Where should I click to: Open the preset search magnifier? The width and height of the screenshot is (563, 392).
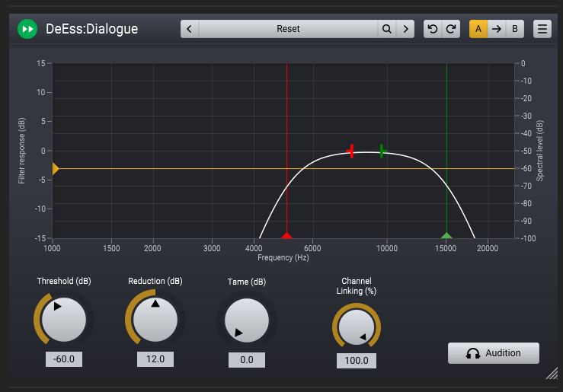pos(387,29)
